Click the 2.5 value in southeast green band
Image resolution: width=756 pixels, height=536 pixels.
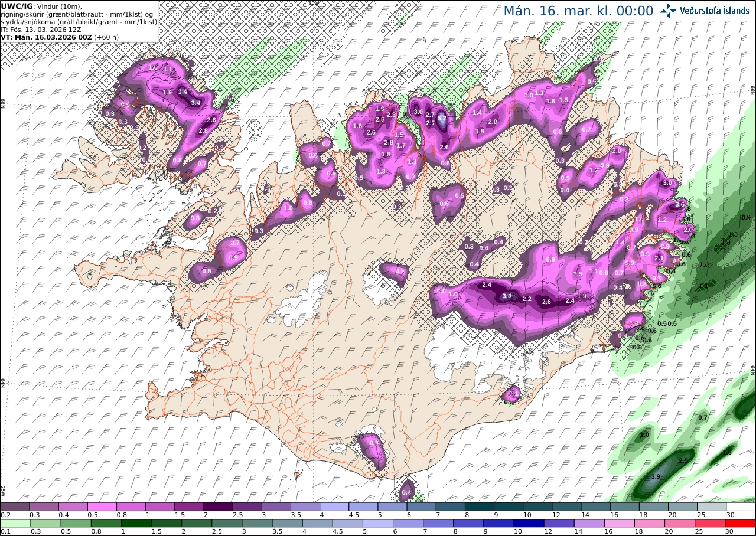[x=683, y=460]
